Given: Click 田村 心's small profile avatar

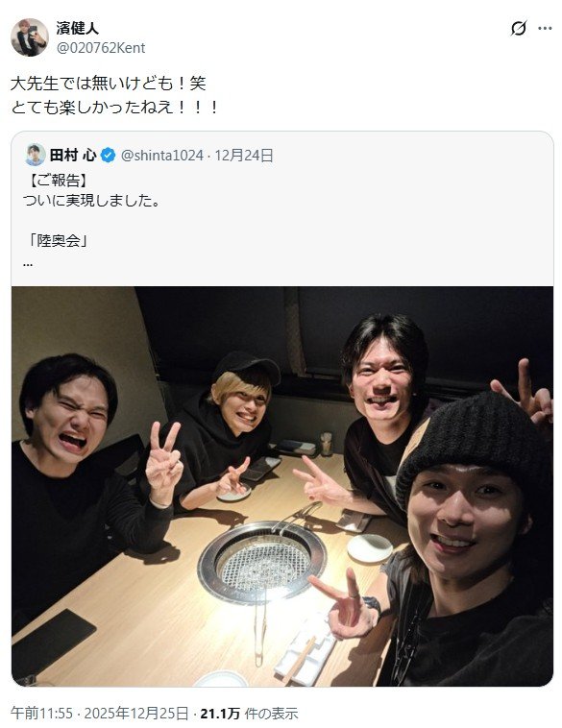Looking at the screenshot, I should click(36, 155).
